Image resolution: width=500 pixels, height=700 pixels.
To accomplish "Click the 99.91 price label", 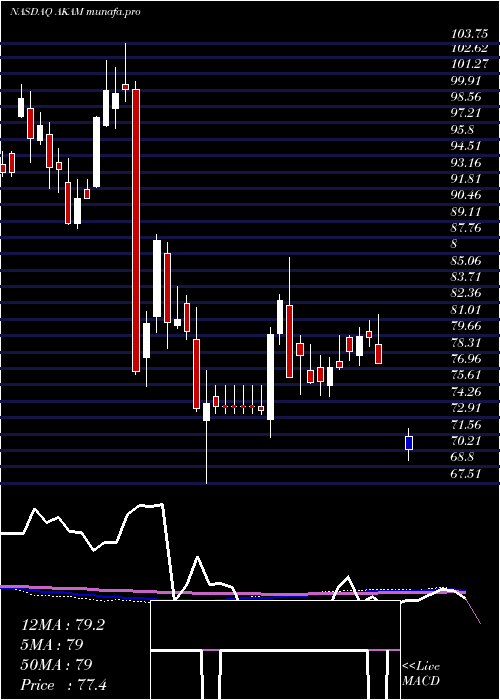I will tap(466, 81).
